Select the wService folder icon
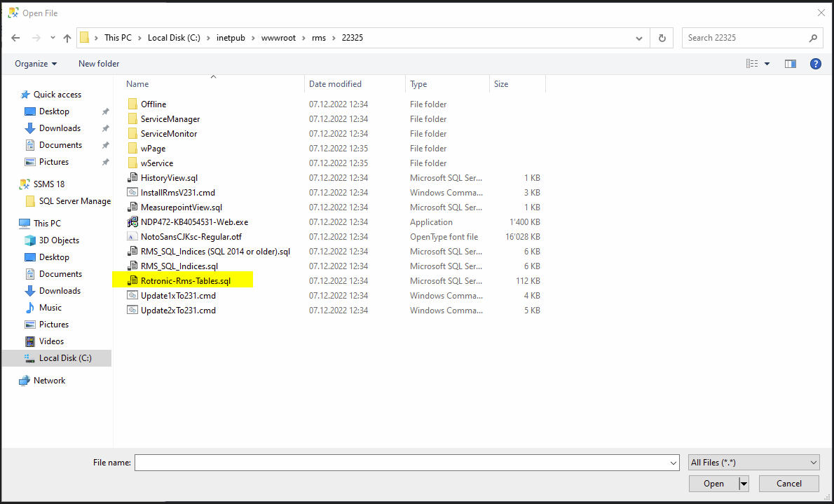This screenshot has height=504, width=834. point(132,163)
